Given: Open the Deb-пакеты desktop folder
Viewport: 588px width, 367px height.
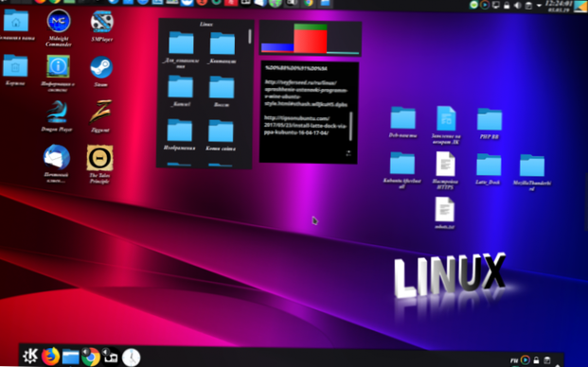Looking at the screenshot, I should tap(402, 117).
